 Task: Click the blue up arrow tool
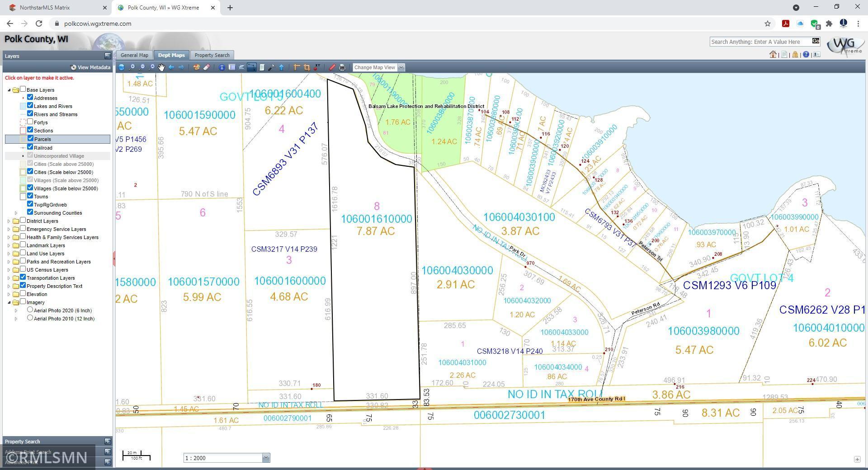(281, 67)
